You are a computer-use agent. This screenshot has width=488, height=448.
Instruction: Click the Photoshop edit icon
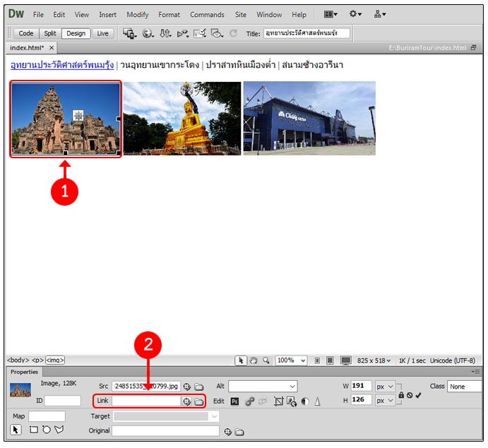tap(235, 401)
